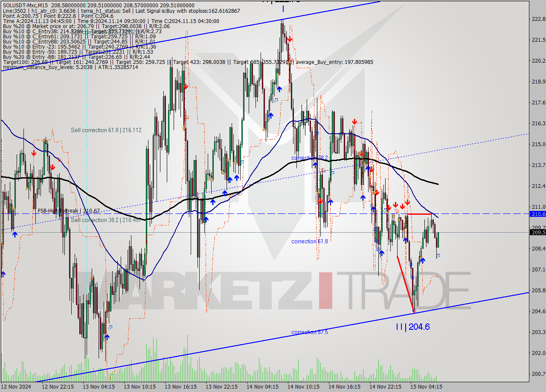
Task: Click the Sell correction 61.8 | 216.112 label
Action: 106,130
